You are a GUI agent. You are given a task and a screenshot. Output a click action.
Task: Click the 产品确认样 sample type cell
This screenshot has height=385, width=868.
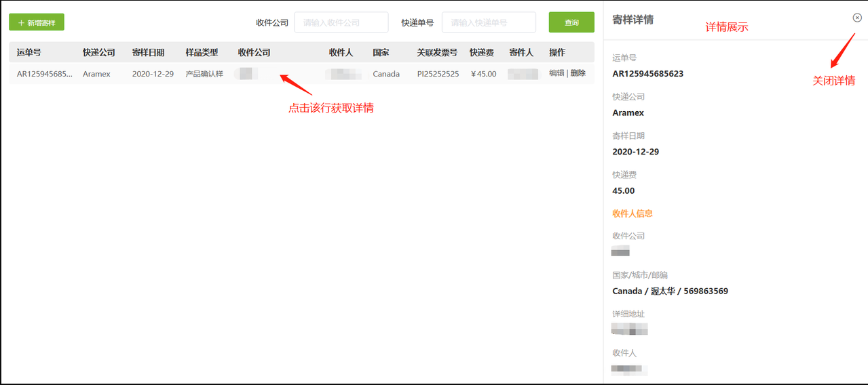tap(204, 74)
